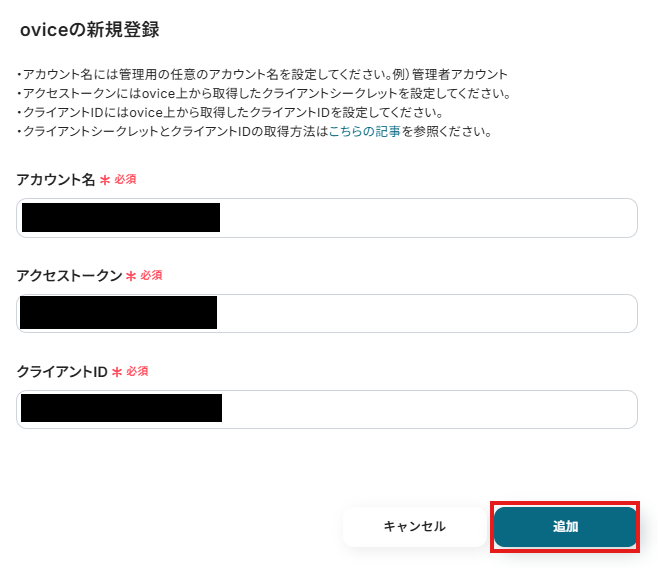
Task: Click red asterisk beside アカウント名
Action: click(105, 180)
